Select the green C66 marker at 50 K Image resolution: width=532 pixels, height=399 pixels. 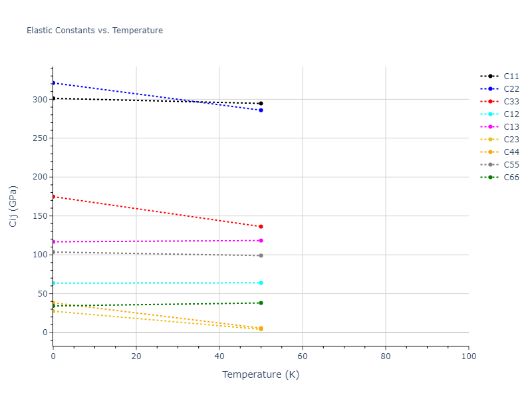click(x=261, y=303)
